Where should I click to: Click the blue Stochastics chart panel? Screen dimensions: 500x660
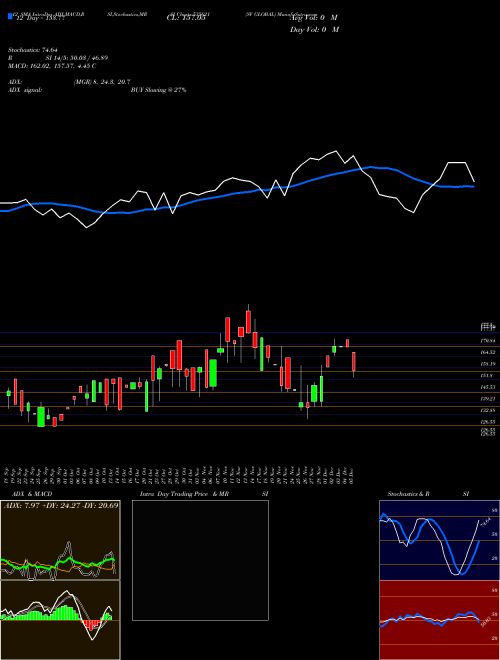[439, 540]
